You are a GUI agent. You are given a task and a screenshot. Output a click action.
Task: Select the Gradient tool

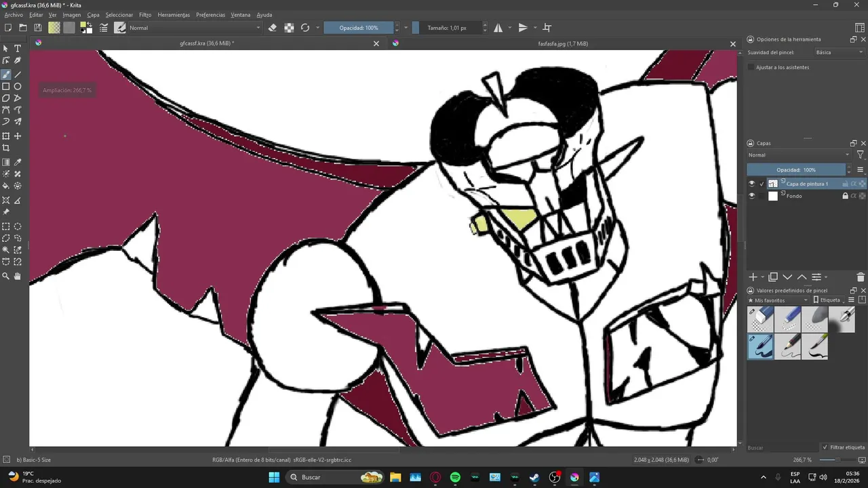[6, 163]
